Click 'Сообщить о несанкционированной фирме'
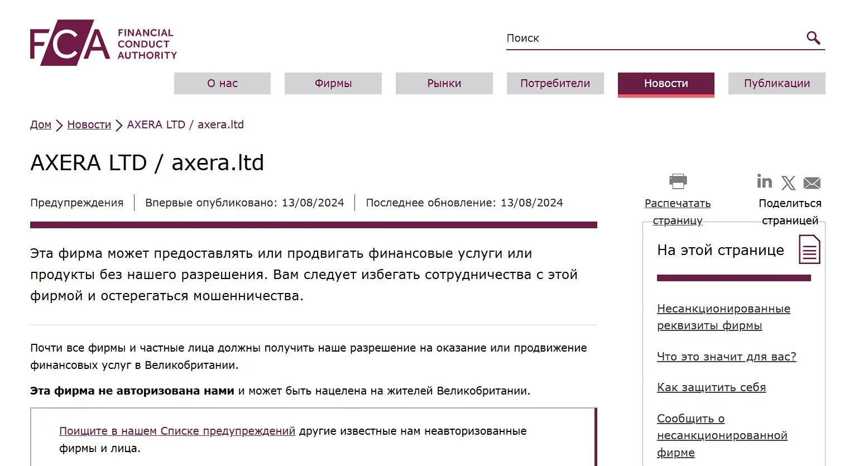Image resolution: width=868 pixels, height=466 pixels. (722, 435)
